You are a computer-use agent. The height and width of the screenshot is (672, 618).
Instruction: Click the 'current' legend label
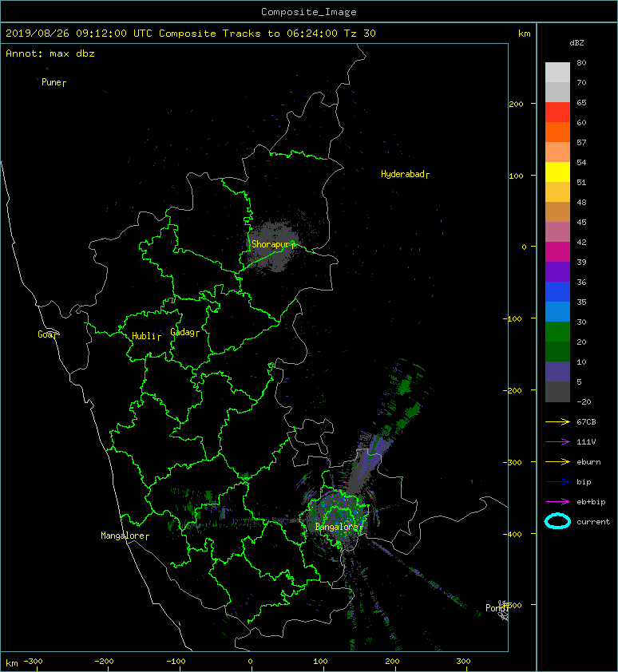[593, 522]
